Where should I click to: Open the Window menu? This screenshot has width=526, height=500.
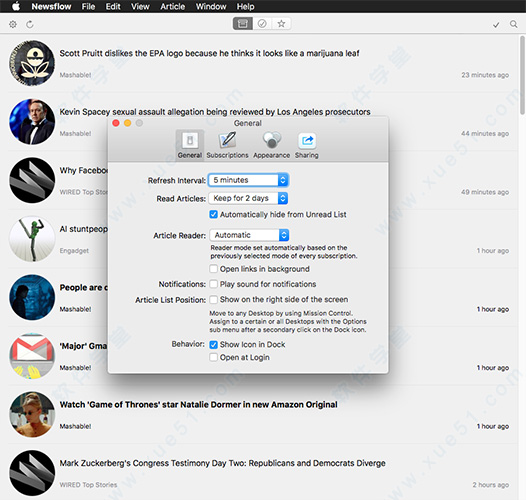coord(211,6)
